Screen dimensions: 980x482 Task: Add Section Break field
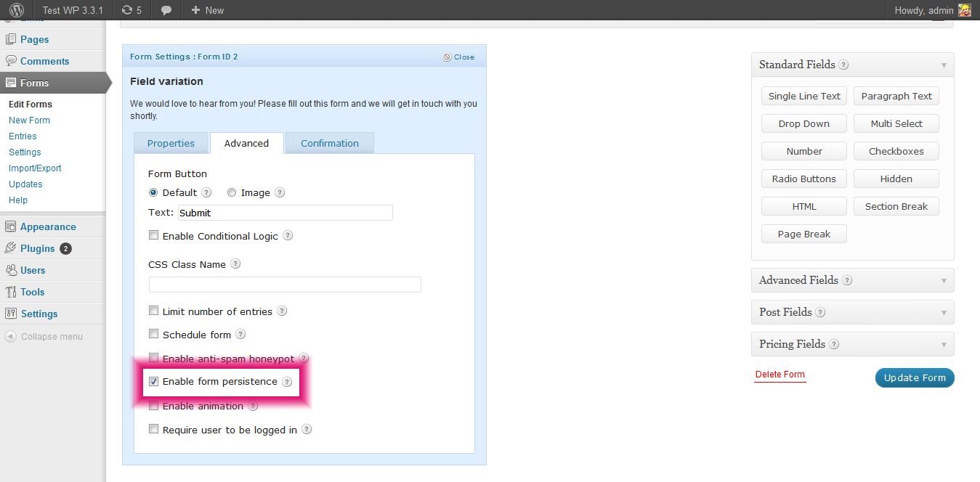pyautogui.click(x=896, y=206)
